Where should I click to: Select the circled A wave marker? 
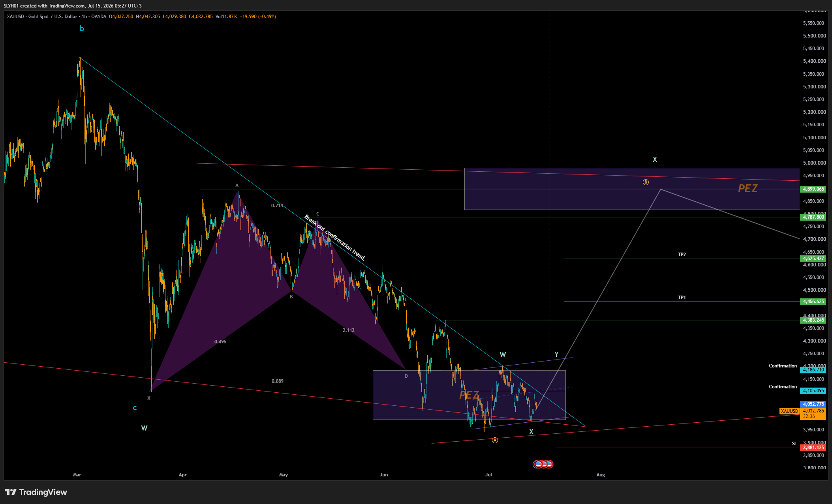(495, 440)
